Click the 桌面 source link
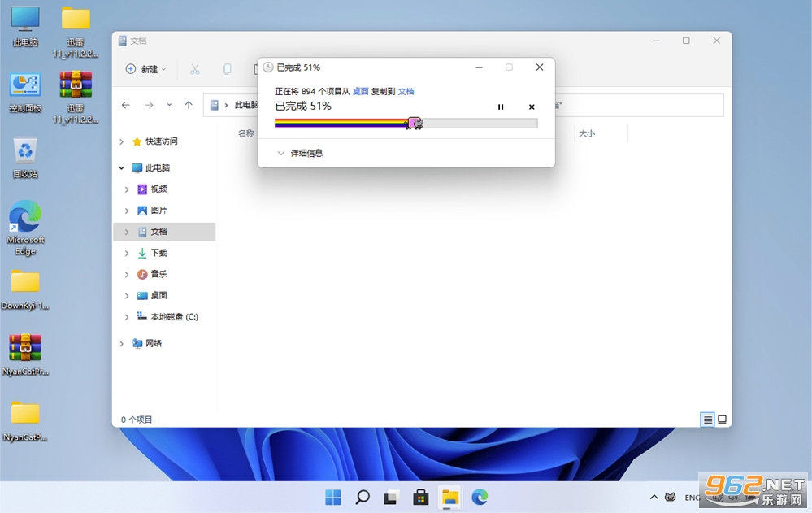812x513 pixels. [360, 91]
